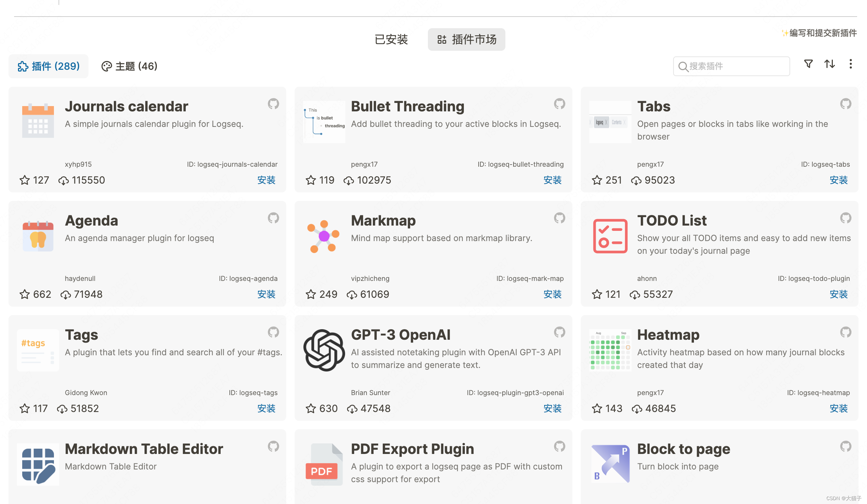Open GitHub link for TODO List
Image resolution: width=867 pixels, height=504 pixels.
(x=846, y=218)
